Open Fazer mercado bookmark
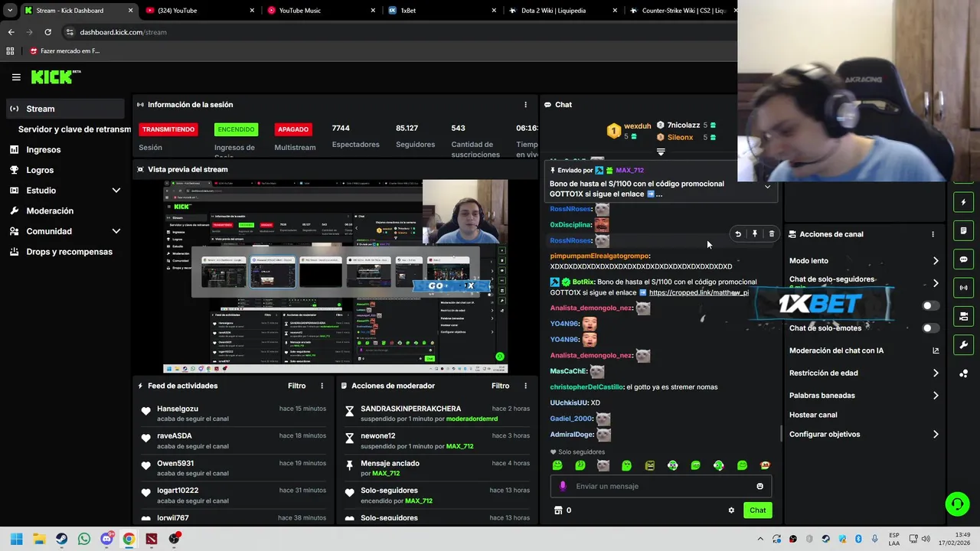This screenshot has height=551, width=980. 64,51
